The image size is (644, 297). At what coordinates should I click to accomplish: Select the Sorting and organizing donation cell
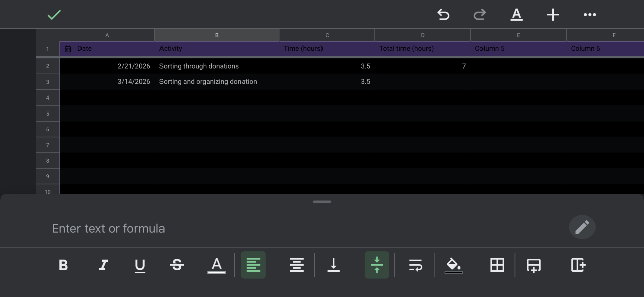coord(217,82)
